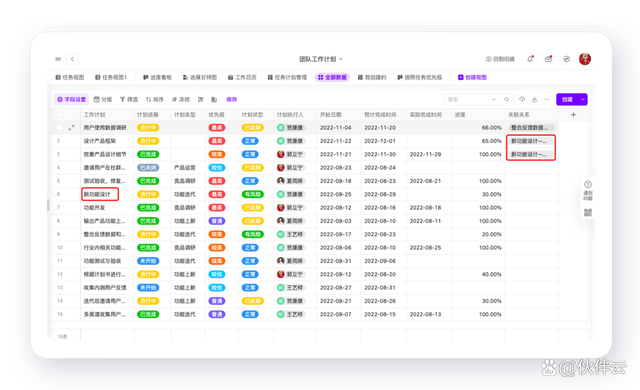The width and height of the screenshot is (640, 390).
Task: Add a new column with plus icon
Action: point(573,115)
